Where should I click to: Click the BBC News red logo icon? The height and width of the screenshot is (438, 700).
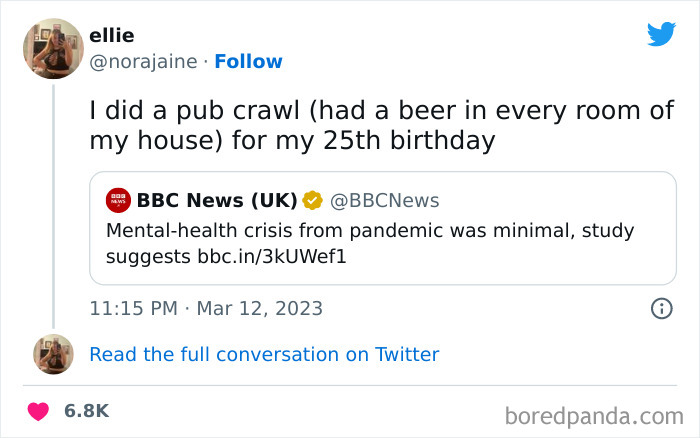pyautogui.click(x=118, y=200)
